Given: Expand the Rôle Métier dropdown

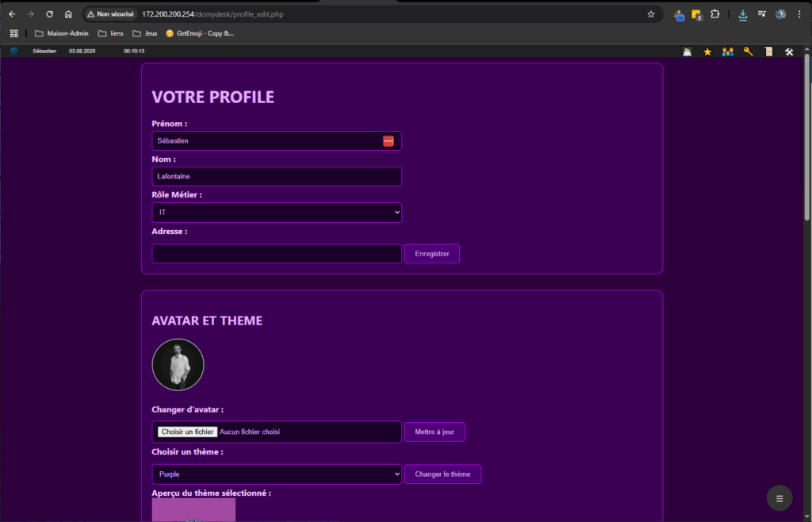Looking at the screenshot, I should [276, 213].
